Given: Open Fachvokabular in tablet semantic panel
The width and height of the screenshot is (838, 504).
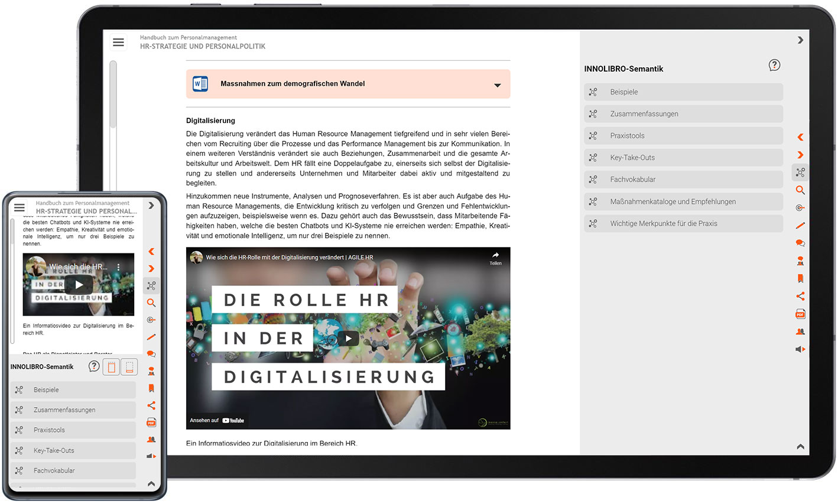Looking at the screenshot, I should coord(683,179).
